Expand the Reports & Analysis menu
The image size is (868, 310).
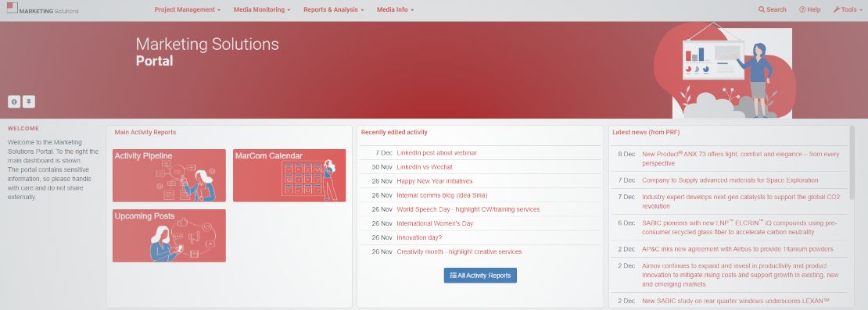click(x=333, y=9)
